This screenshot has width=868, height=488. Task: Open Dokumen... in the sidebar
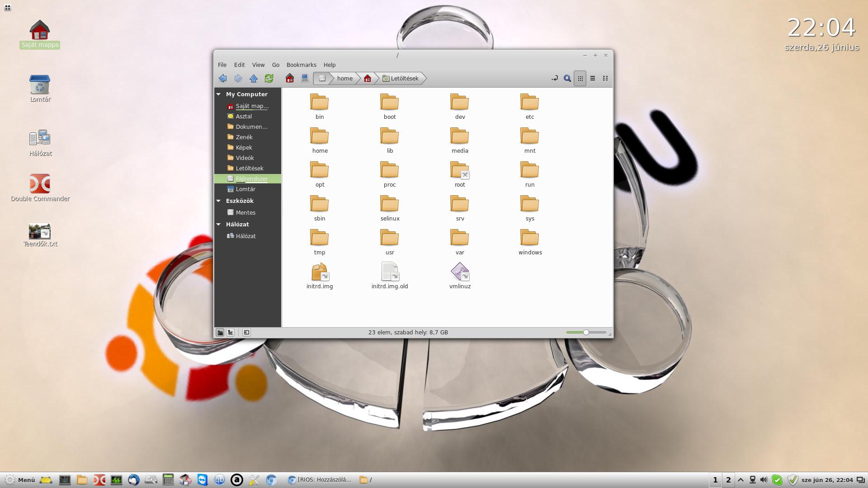[248, 127]
